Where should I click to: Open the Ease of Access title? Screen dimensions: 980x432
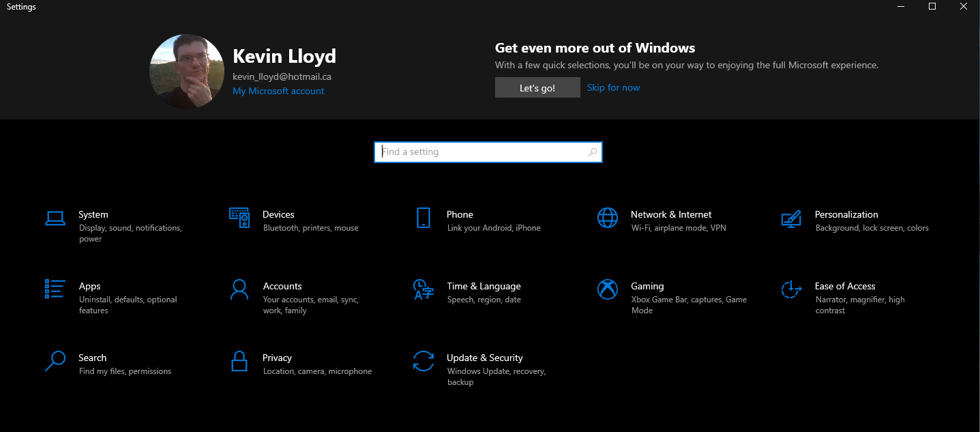pyautogui.click(x=845, y=286)
